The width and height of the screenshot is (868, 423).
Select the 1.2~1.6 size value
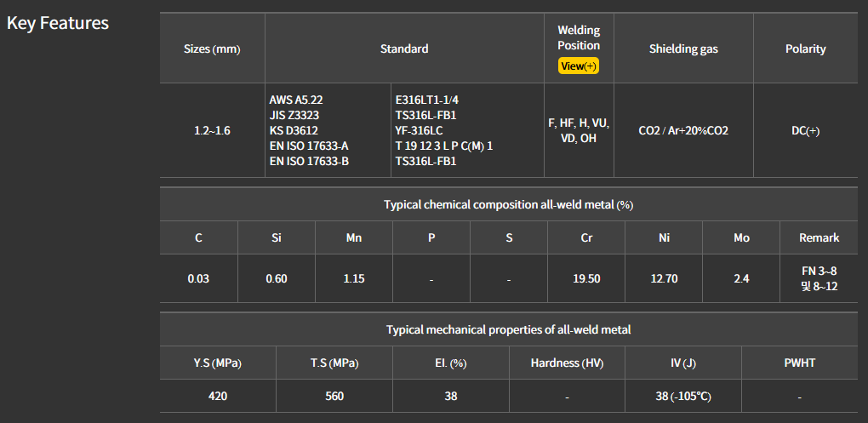point(212,130)
